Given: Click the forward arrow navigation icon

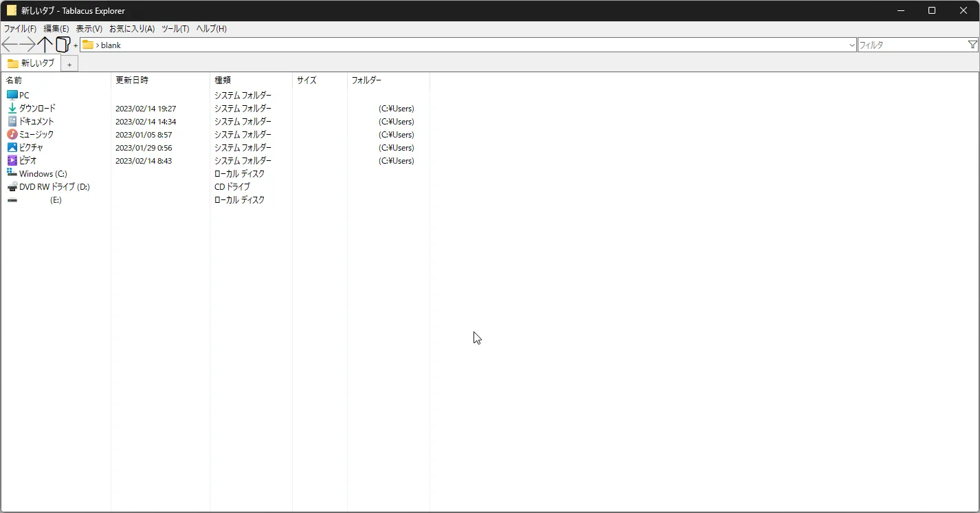Looking at the screenshot, I should point(27,45).
